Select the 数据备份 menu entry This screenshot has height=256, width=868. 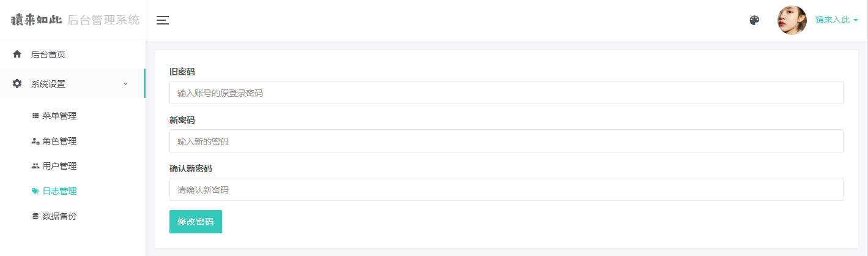(59, 216)
